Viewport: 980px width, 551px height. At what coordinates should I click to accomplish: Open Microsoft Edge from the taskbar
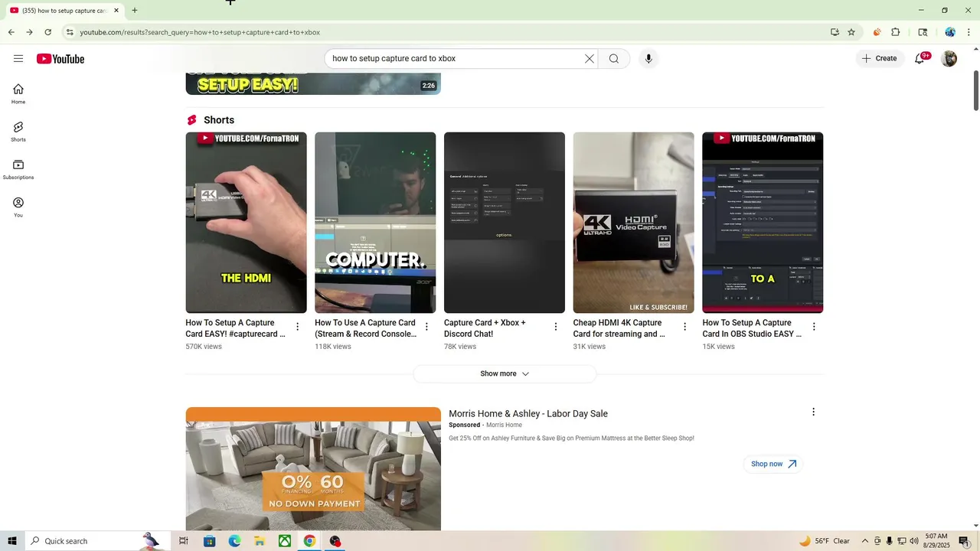coord(234,541)
